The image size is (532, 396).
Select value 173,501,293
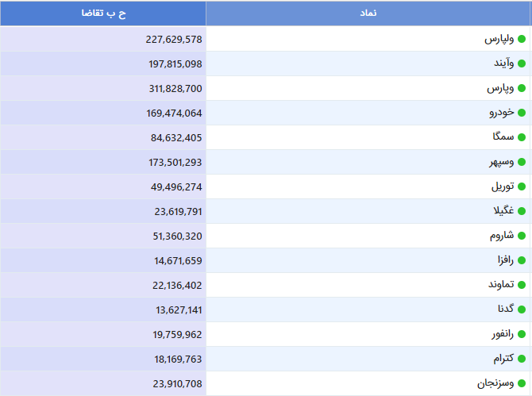point(175,163)
